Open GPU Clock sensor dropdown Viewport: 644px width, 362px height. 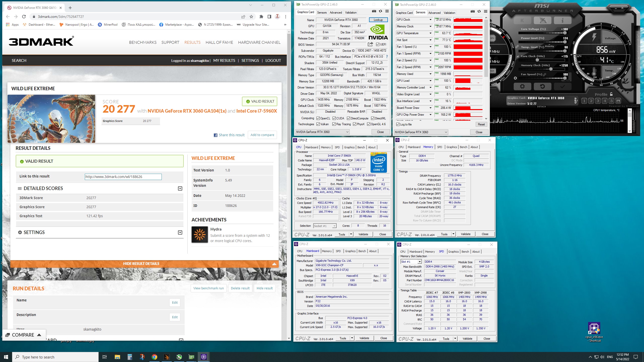click(x=430, y=20)
